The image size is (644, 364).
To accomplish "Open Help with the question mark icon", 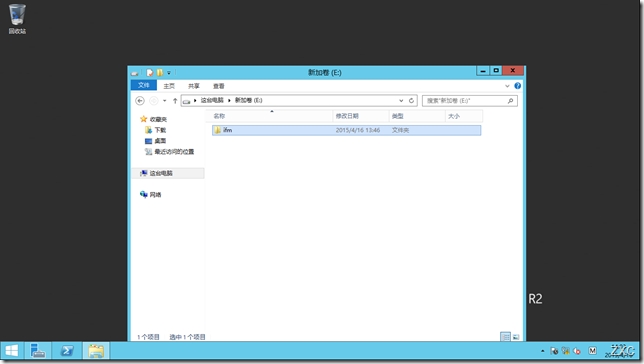I will click(x=518, y=85).
